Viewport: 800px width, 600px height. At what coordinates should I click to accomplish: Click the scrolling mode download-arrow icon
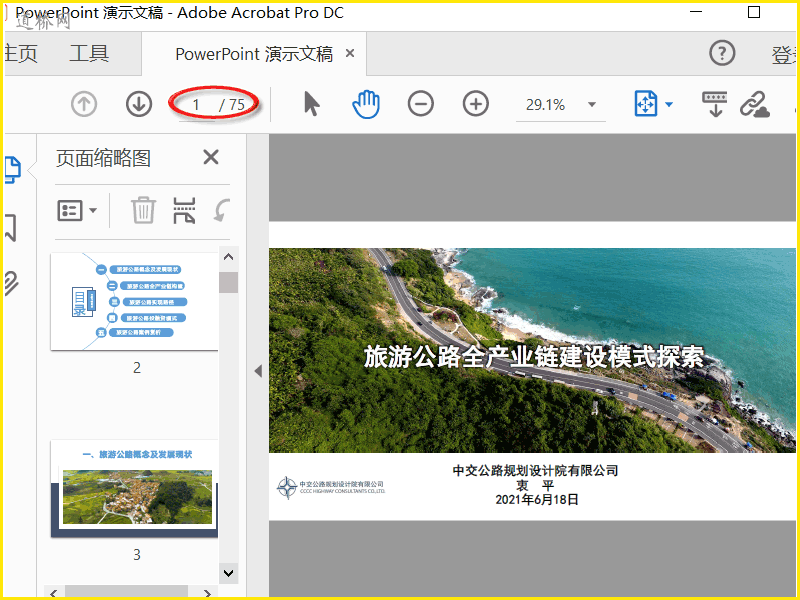pyautogui.click(x=715, y=104)
